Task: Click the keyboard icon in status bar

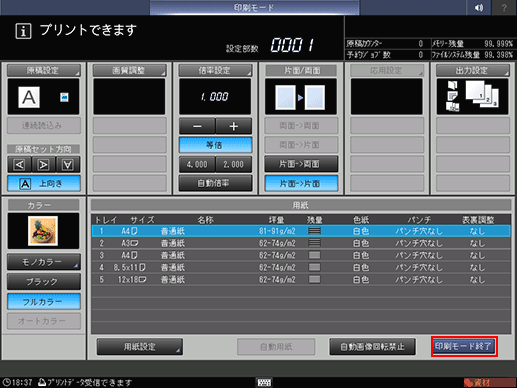Action: pyautogui.click(x=264, y=382)
